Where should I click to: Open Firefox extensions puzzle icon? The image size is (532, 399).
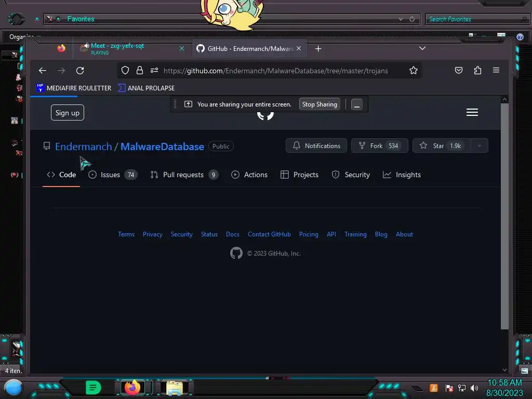click(x=477, y=70)
